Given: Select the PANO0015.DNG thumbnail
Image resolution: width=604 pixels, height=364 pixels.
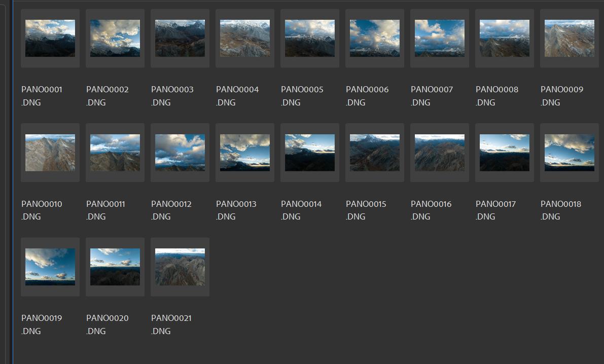Looking at the screenshot, I should coord(374,153).
